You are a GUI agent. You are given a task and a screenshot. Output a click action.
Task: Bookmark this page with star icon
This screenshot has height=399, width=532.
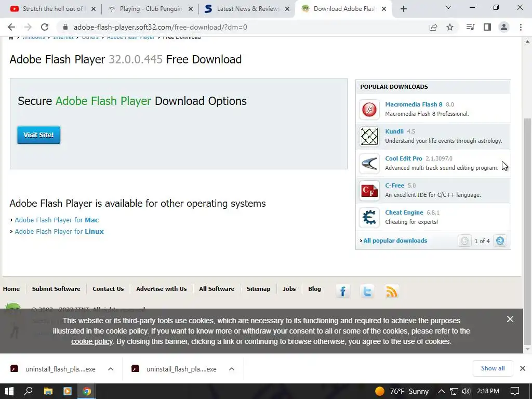coord(450,27)
